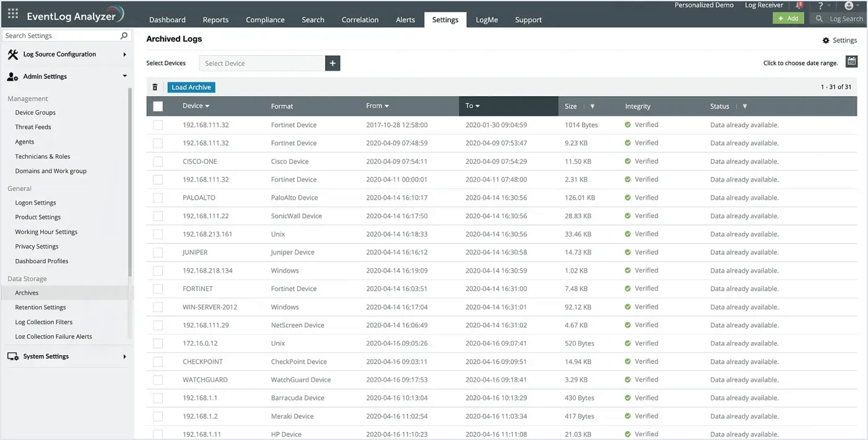Click the Log Source Configuration tools icon
Image resolution: width=868 pixels, height=440 pixels.
[12, 55]
